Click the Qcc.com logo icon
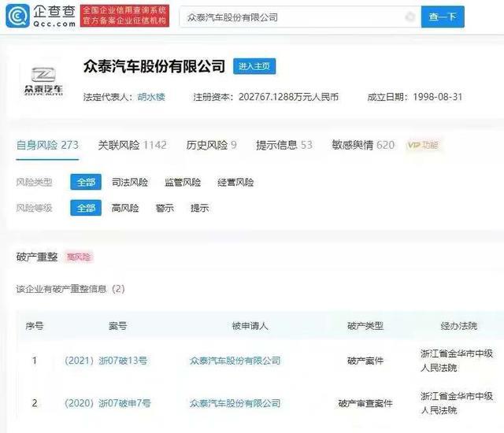Screen dimensions: 504x433 coord(17,16)
